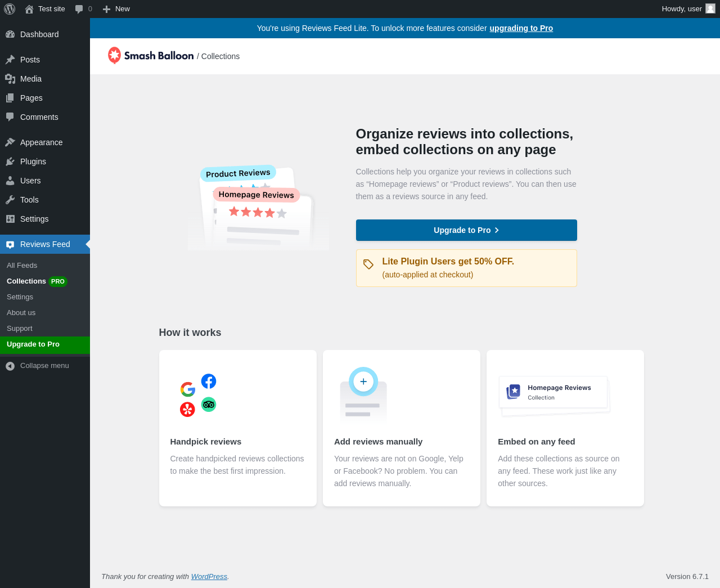Click the Version 6.7.1 footer text
The image size is (720, 588).
click(687, 577)
